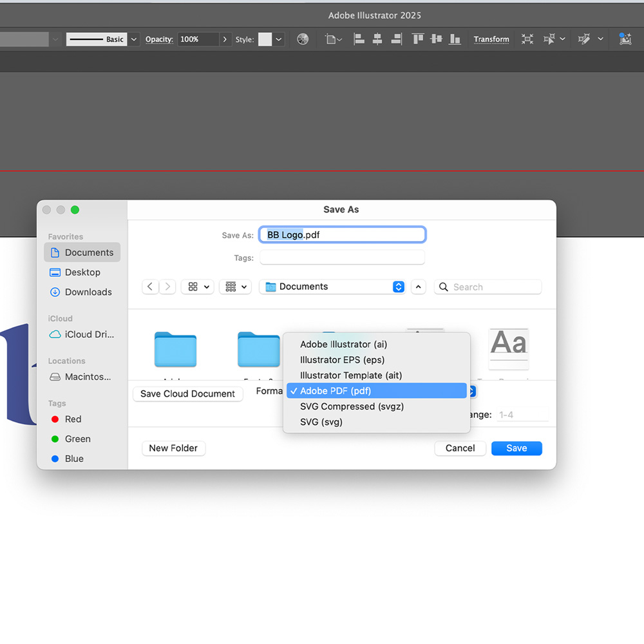Image resolution: width=644 pixels, height=644 pixels.
Task: Select the Blue tag in sidebar
Action: (82, 459)
